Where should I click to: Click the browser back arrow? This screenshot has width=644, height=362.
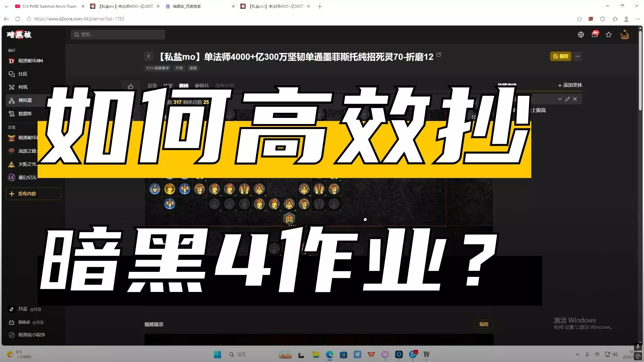6,19
